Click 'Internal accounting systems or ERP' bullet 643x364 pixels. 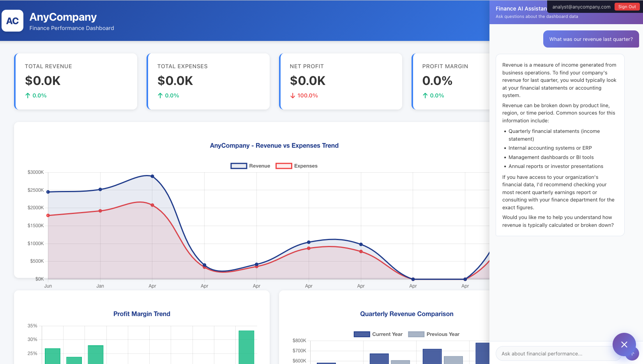[550, 148]
